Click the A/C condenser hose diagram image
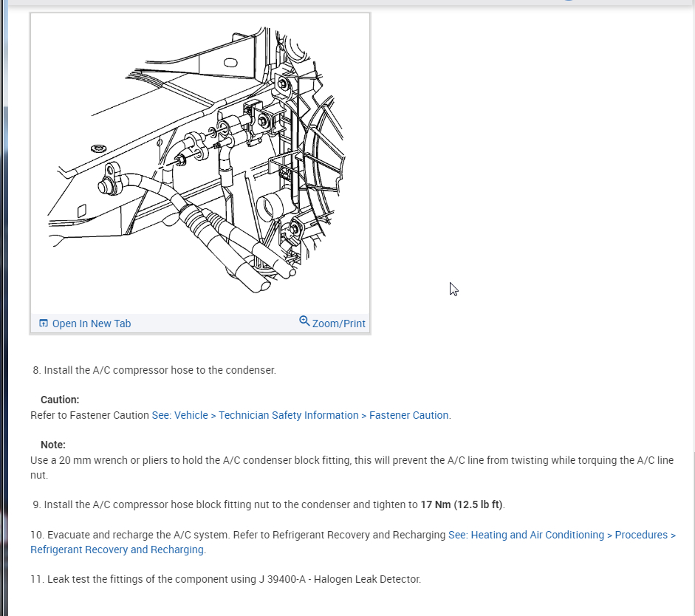The width and height of the screenshot is (695, 616). tap(200, 162)
